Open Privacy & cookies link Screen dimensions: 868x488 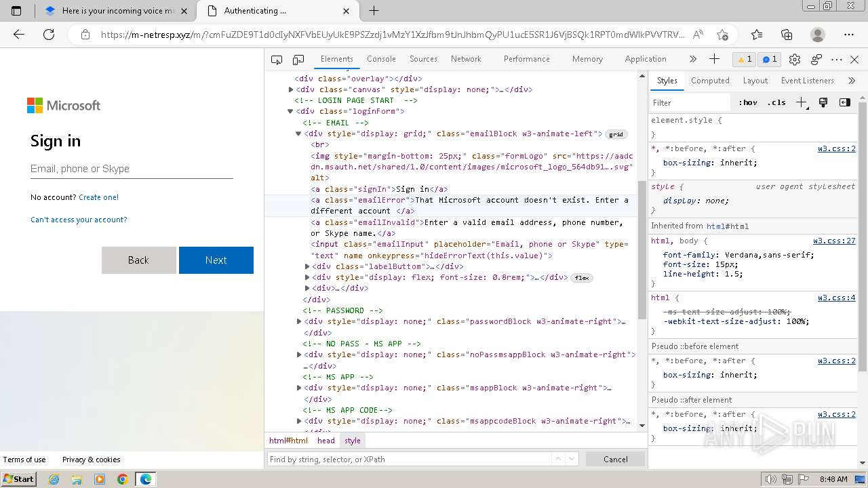91,460
